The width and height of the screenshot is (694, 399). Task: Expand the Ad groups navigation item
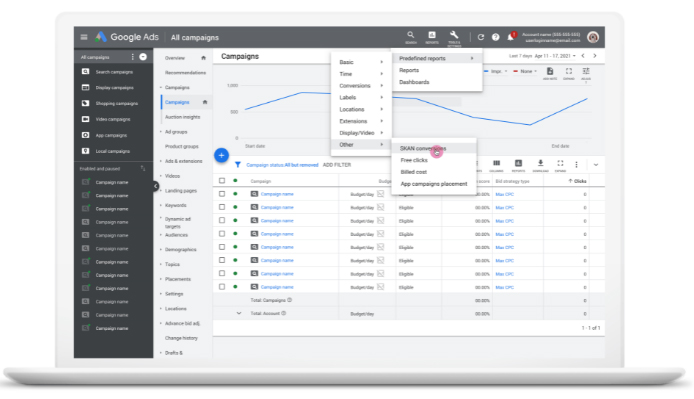pos(176,132)
